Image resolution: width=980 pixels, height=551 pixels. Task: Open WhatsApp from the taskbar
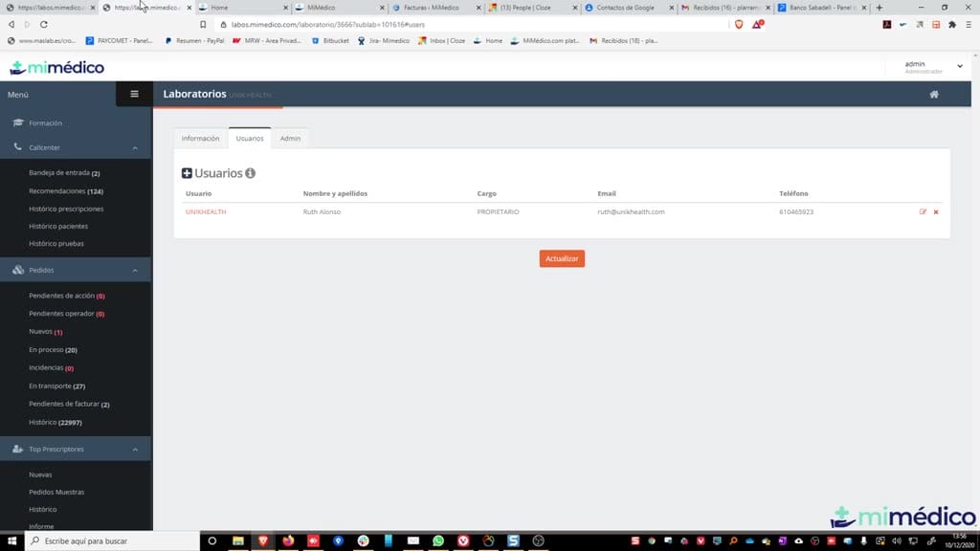438,541
